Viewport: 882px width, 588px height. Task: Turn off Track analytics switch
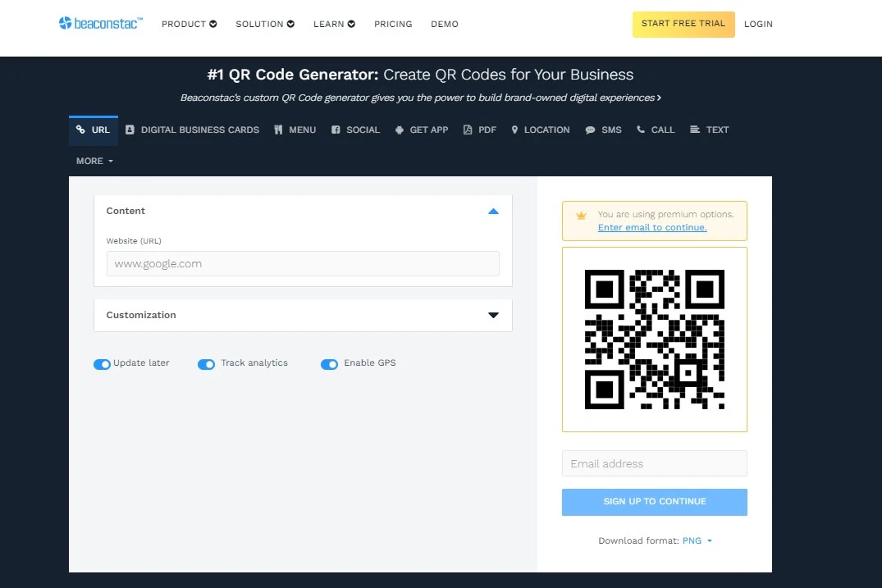206,364
